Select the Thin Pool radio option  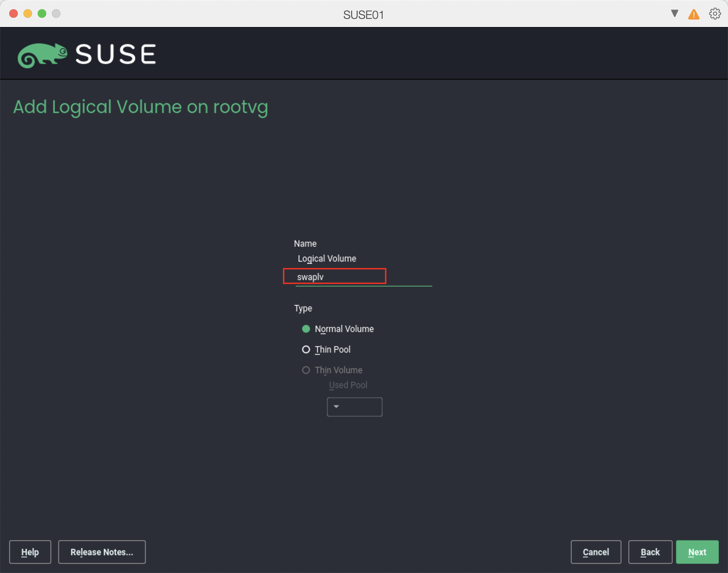point(306,349)
